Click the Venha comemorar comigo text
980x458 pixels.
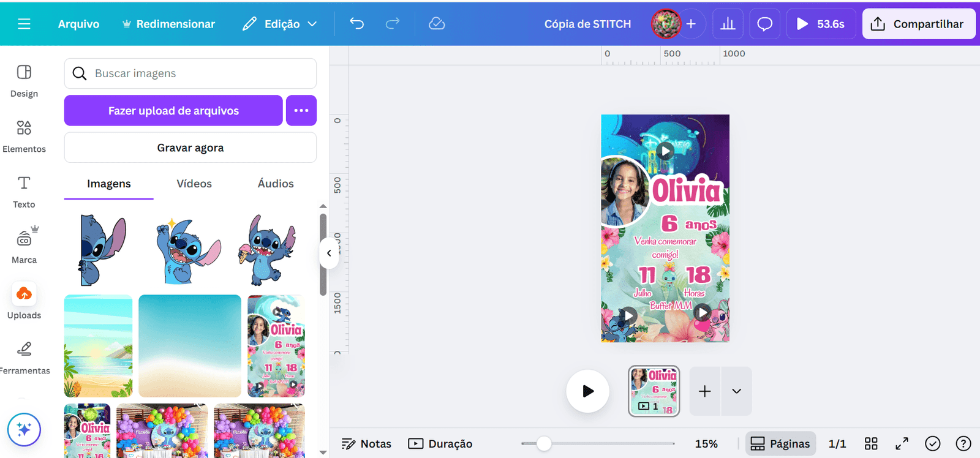(665, 247)
